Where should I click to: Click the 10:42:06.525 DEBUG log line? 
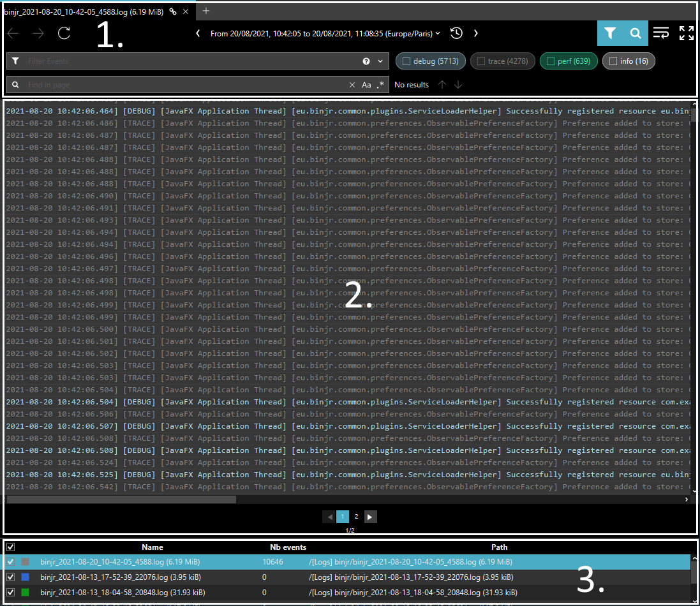point(347,475)
